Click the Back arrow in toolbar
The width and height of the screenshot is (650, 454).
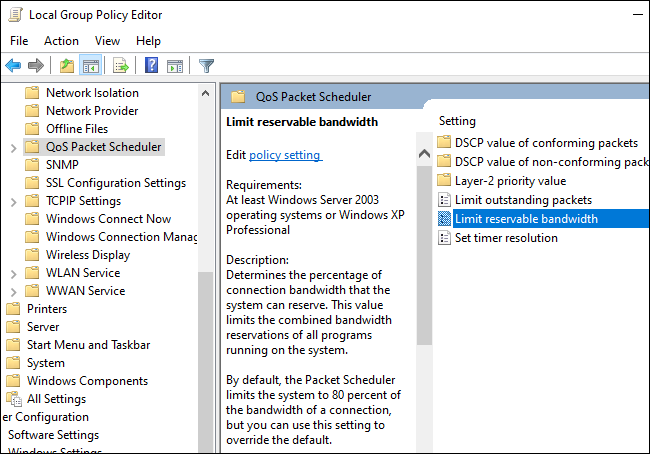click(13, 66)
